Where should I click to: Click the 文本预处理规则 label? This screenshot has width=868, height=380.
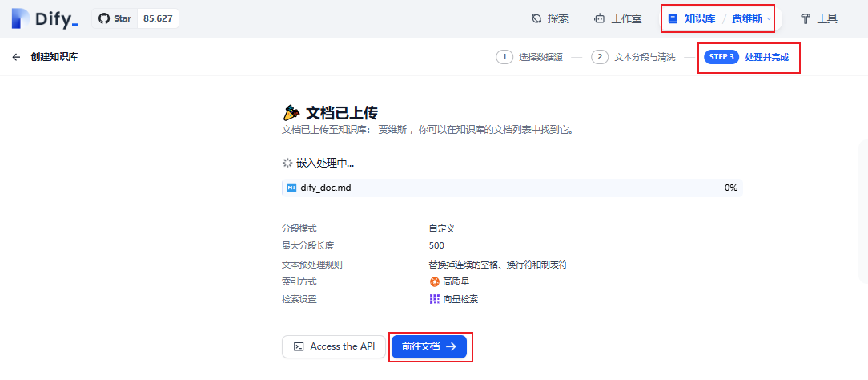pos(313,265)
